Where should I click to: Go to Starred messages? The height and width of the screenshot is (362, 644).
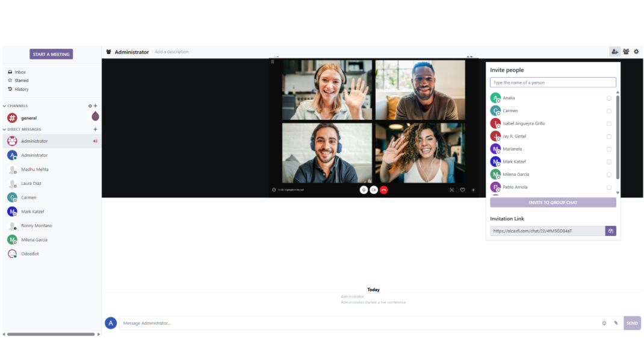coord(21,81)
